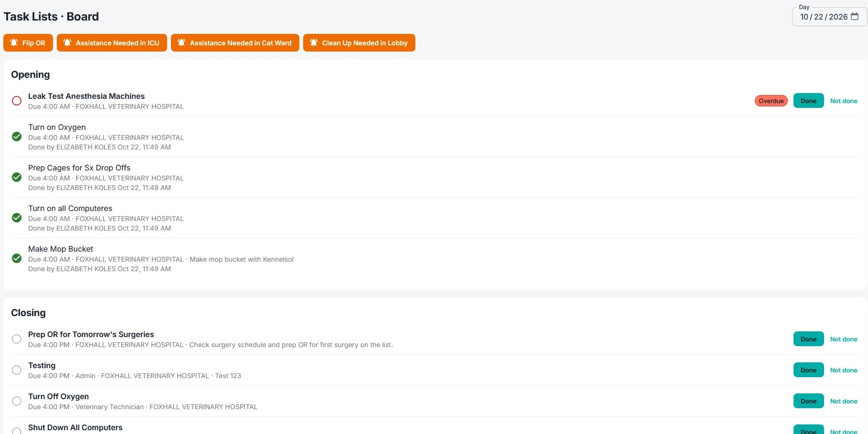868x434 pixels.
Task: Toggle Prep OR for Tomorrow's Surgeries circle
Action: tap(17, 339)
